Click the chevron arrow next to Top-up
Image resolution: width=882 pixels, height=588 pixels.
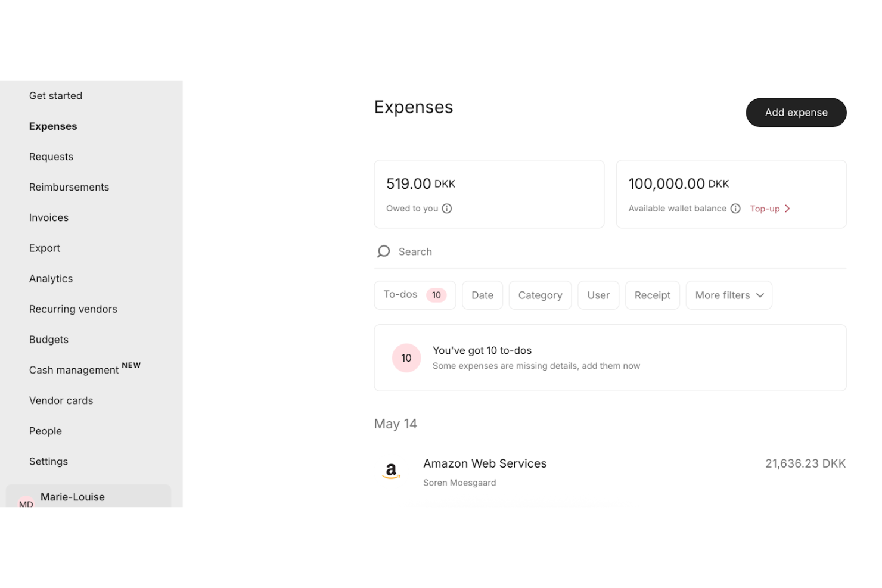(x=788, y=209)
